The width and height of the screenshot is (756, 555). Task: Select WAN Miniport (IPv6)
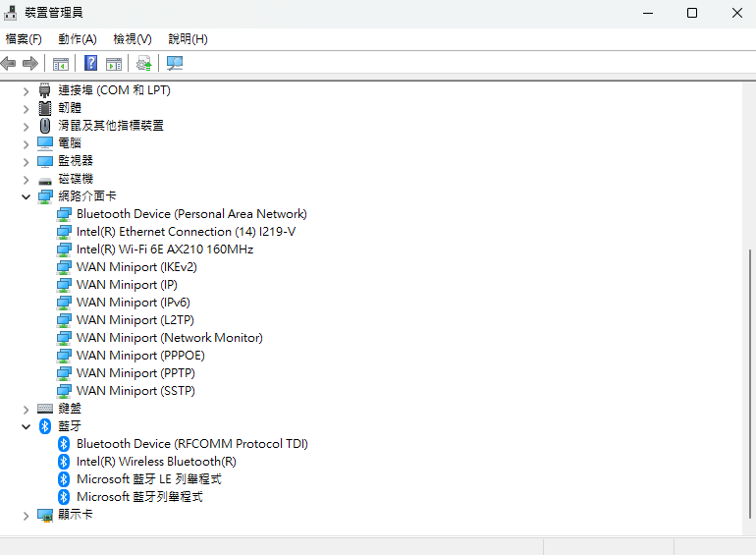[x=134, y=303]
